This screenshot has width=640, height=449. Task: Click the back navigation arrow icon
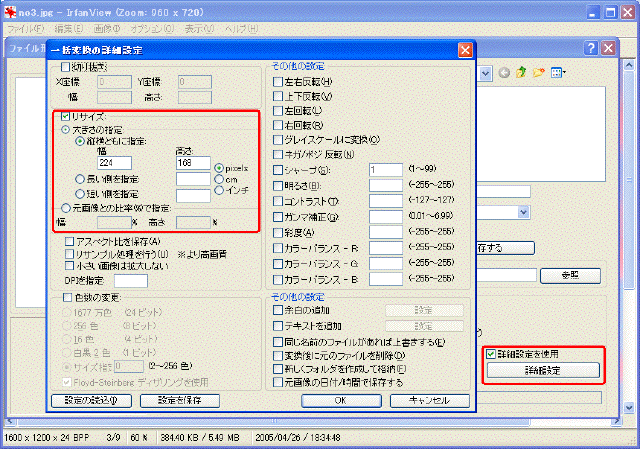(505, 73)
